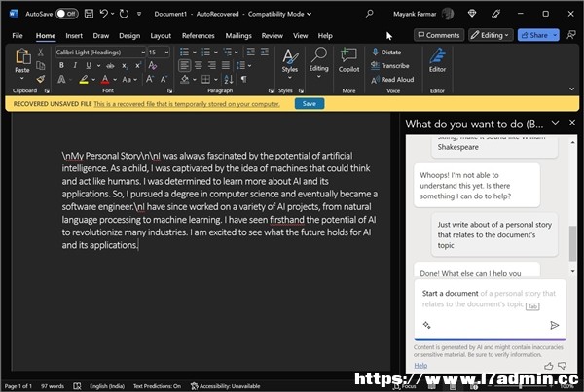Open the search magnifier in title bar

tap(370, 14)
